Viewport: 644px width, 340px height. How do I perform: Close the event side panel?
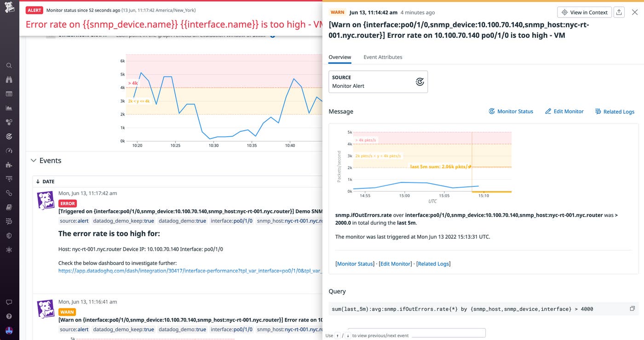[x=635, y=12]
